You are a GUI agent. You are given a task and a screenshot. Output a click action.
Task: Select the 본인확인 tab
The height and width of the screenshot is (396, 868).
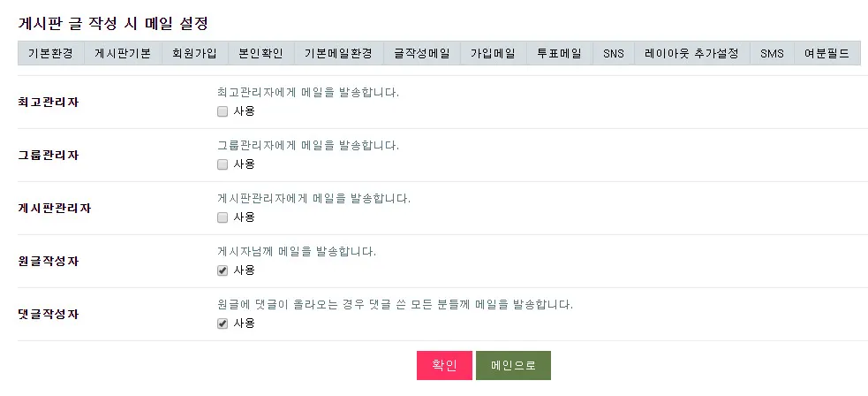[x=260, y=53]
